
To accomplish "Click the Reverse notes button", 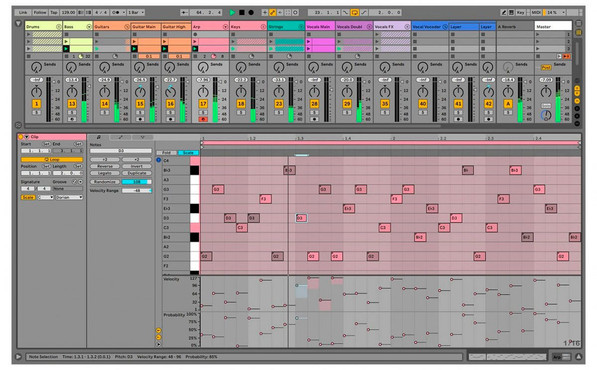I will click(x=105, y=166).
